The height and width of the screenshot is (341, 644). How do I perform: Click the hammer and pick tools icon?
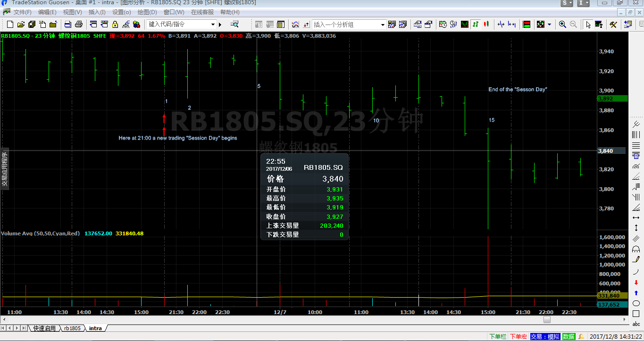613,24
